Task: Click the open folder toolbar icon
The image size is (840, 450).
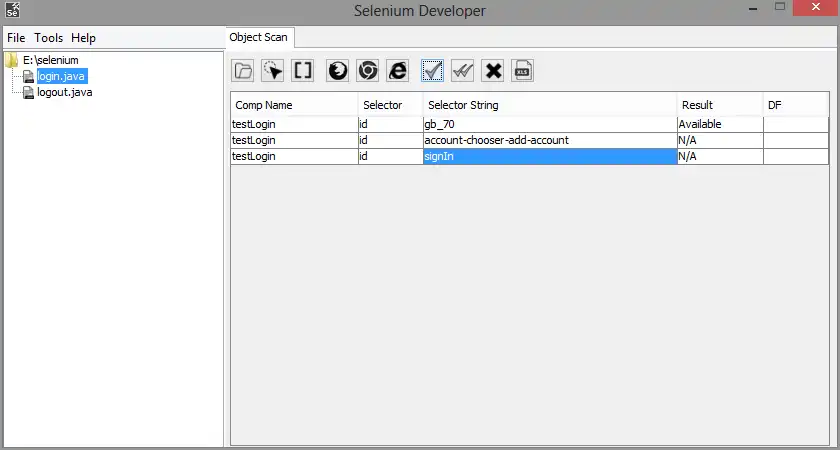Action: pos(243,71)
